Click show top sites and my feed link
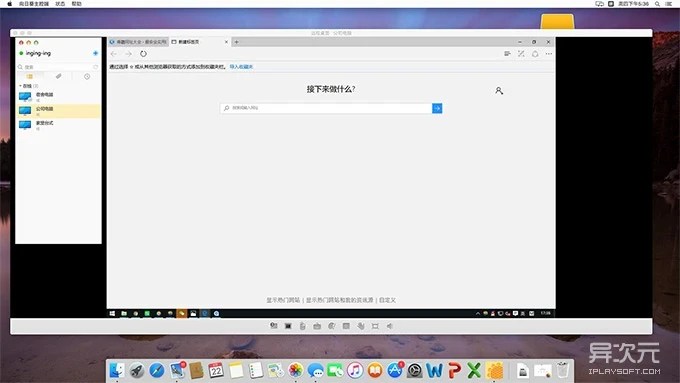Image resolution: width=680 pixels, height=383 pixels. point(340,300)
